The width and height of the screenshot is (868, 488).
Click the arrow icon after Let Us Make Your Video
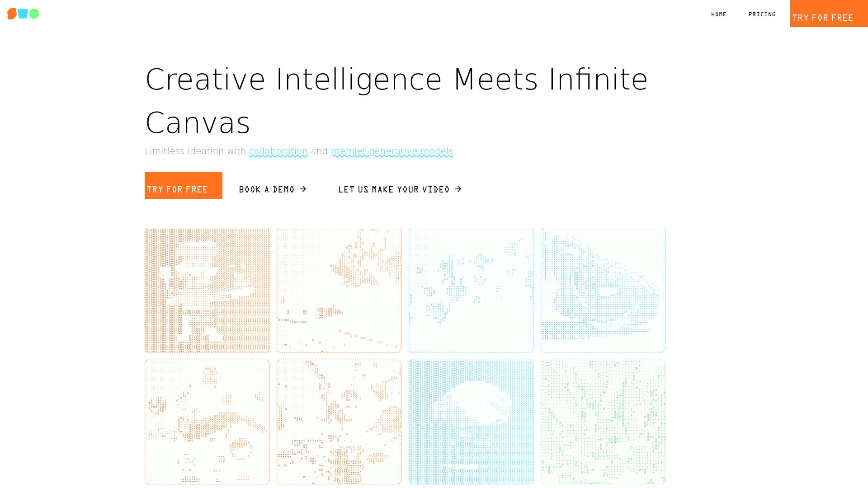[458, 189]
